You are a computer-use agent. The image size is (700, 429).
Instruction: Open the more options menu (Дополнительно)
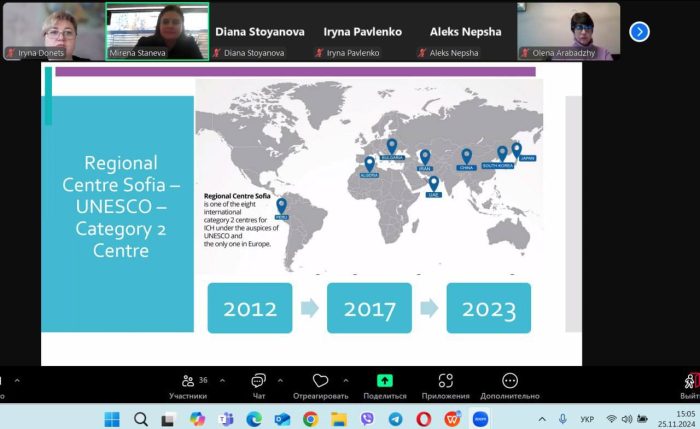510,386
